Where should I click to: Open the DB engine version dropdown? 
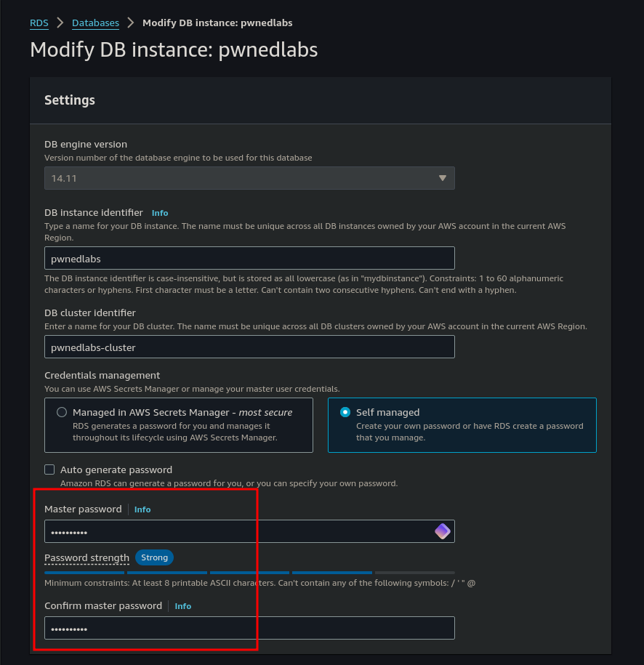click(x=249, y=178)
